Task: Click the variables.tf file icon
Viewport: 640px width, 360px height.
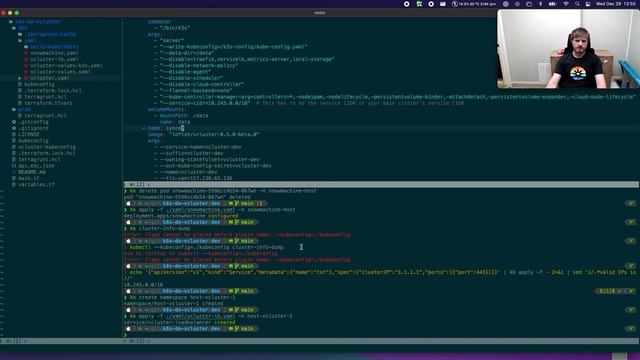Action: click(14, 184)
